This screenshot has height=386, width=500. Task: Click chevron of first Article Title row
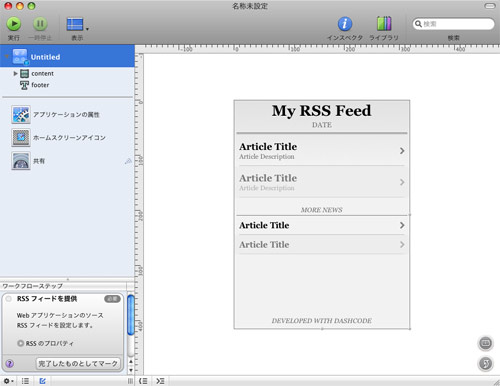402,151
